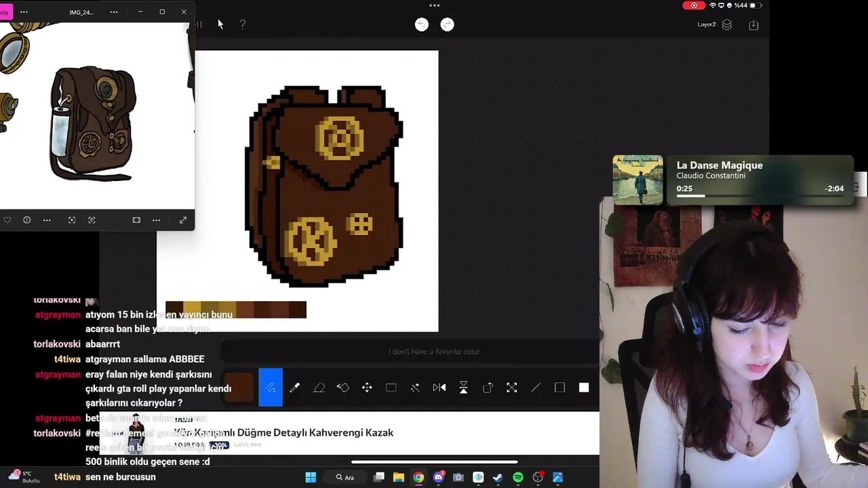Rotate the selection with the rotate tool

coord(488,388)
